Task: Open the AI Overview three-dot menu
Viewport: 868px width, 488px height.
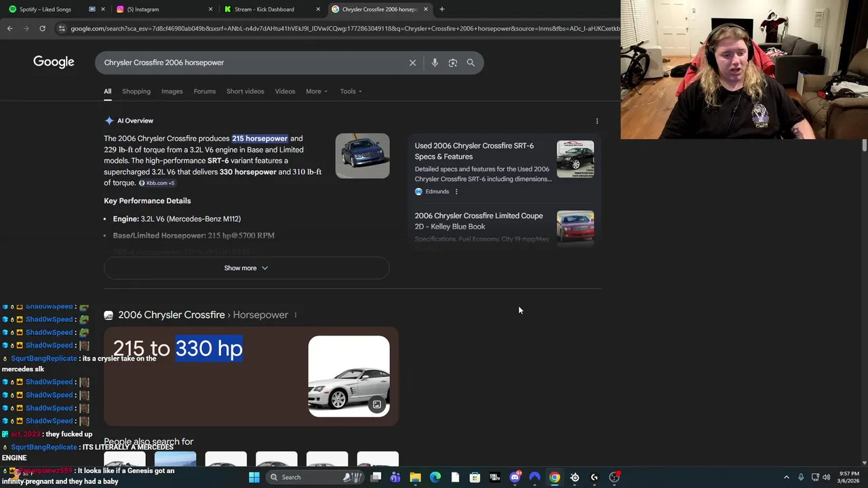Action: click(x=597, y=121)
